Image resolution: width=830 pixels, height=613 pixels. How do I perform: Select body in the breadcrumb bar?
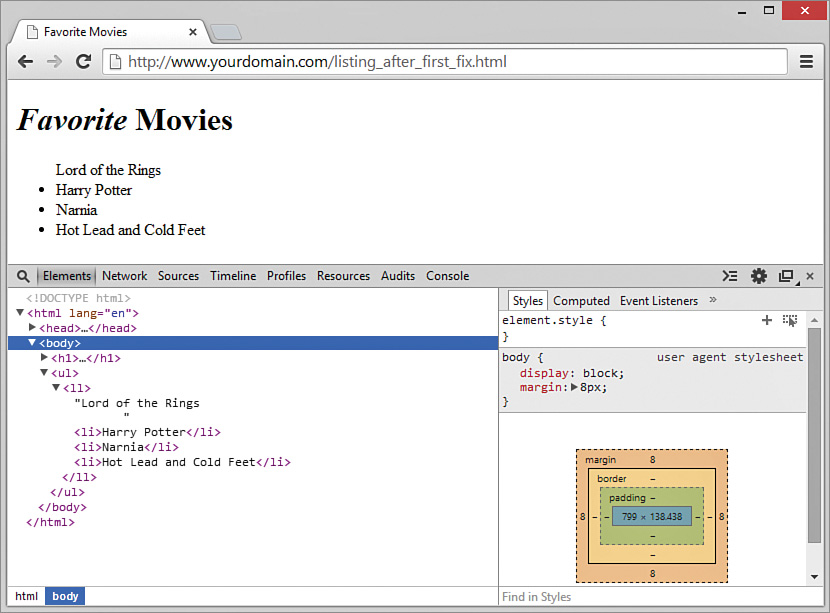(x=64, y=596)
